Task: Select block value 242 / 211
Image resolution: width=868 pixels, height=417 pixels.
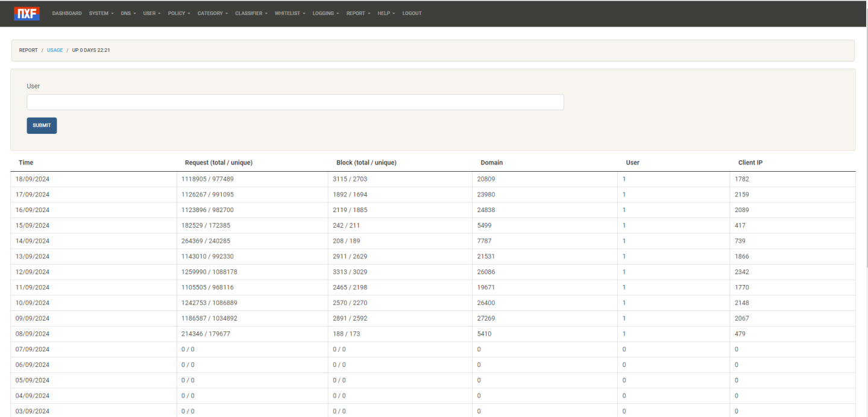Action: click(x=347, y=225)
